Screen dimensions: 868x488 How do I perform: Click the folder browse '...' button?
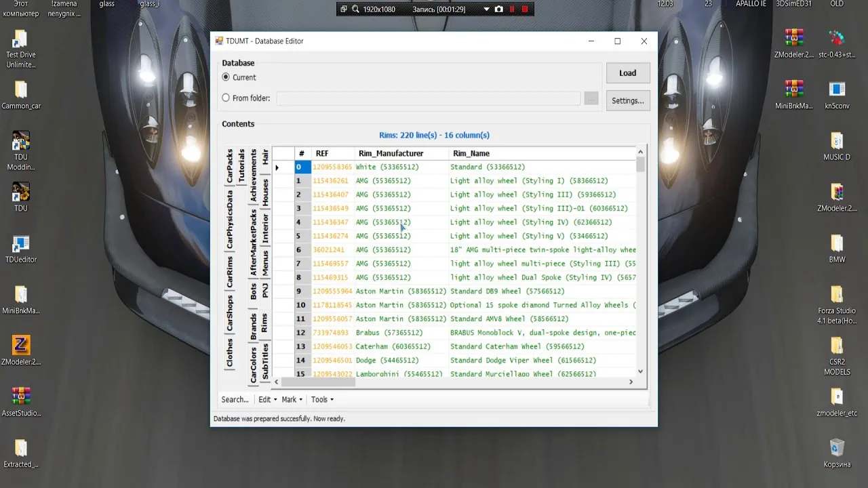591,98
